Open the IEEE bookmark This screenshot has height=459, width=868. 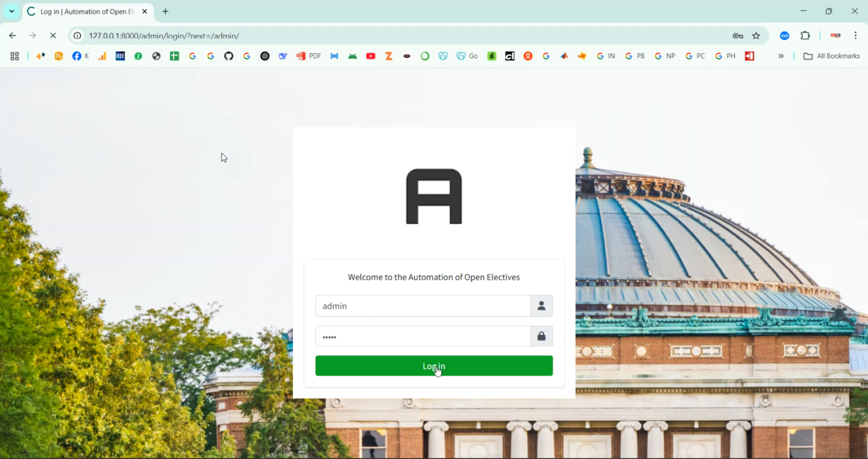tap(120, 56)
